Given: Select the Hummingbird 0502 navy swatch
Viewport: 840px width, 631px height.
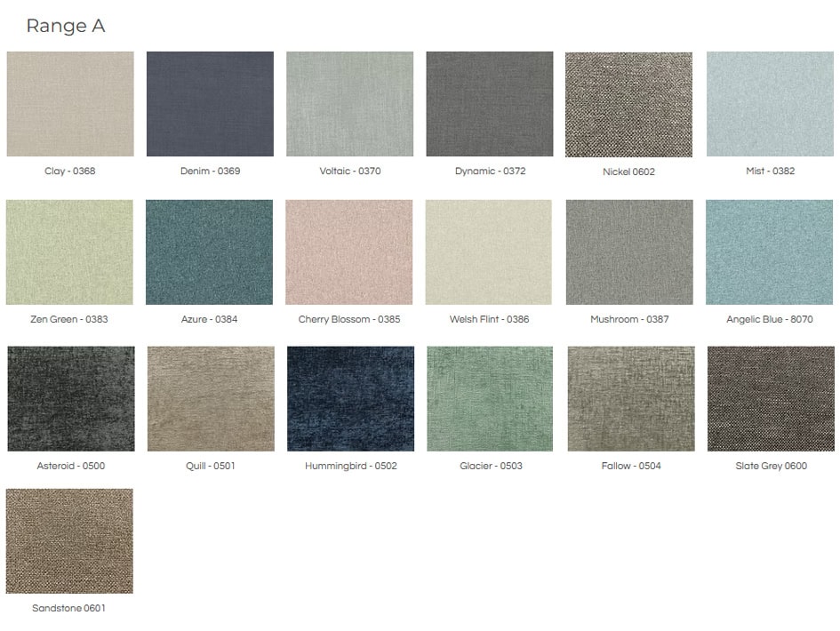Looking at the screenshot, I should pos(351,398).
